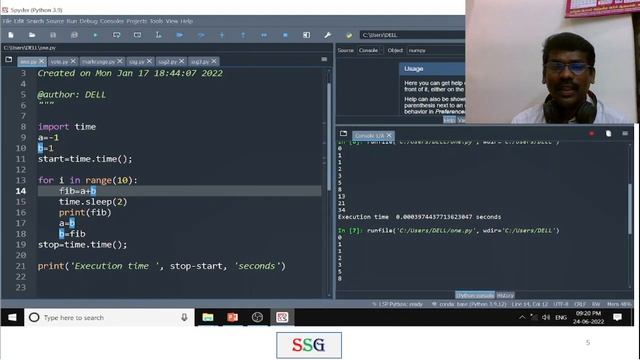Click the print('Execution time') code line
This screenshot has width=640, height=360.
(x=162, y=266)
